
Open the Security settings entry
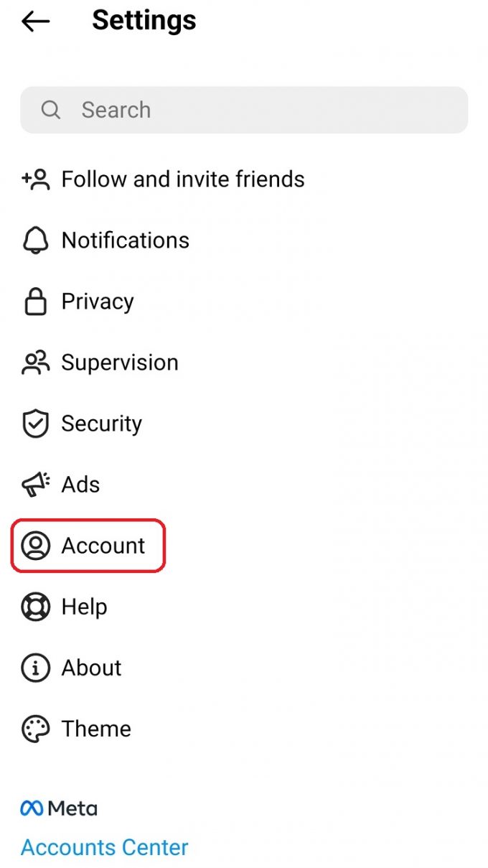(102, 424)
